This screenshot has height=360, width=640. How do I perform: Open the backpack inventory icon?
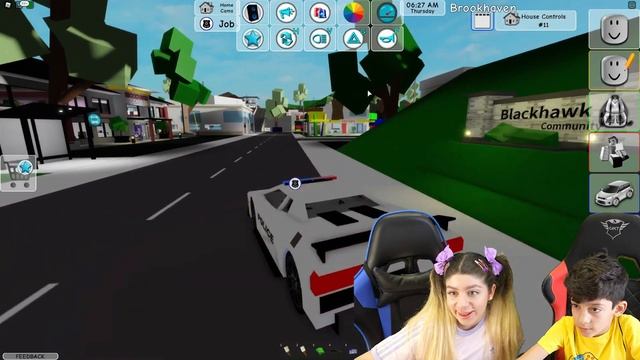point(614,111)
